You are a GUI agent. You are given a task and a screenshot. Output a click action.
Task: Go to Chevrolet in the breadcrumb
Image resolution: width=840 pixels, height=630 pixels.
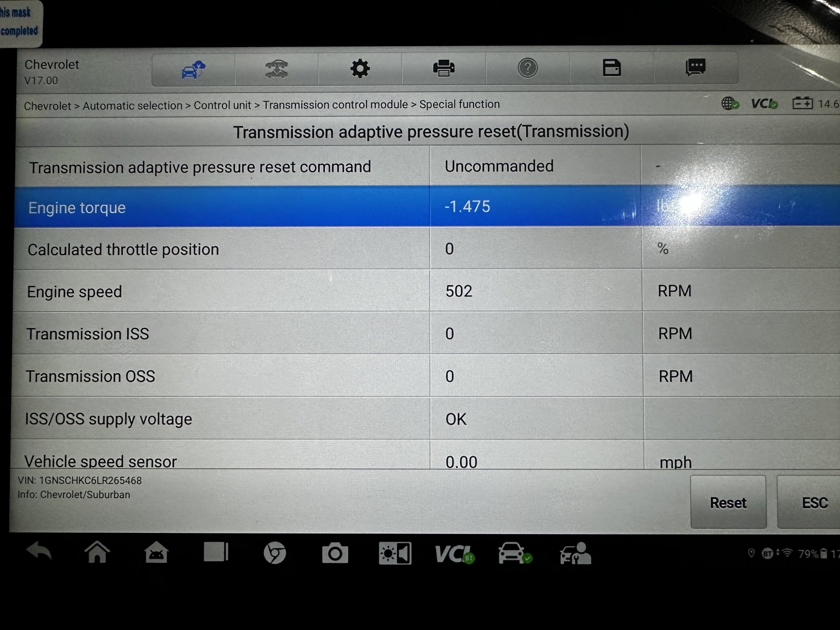click(x=47, y=106)
